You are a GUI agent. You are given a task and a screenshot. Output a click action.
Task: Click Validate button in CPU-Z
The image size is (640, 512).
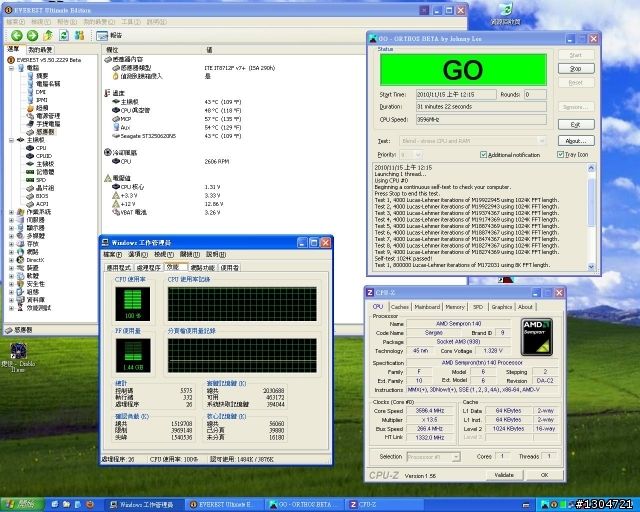click(x=504, y=475)
